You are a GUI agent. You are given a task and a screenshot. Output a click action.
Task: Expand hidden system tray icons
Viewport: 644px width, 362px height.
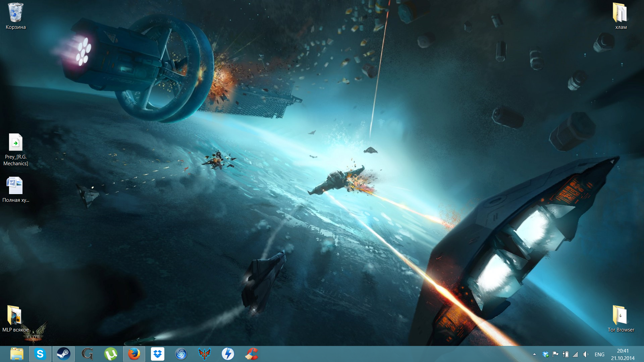coord(534,354)
